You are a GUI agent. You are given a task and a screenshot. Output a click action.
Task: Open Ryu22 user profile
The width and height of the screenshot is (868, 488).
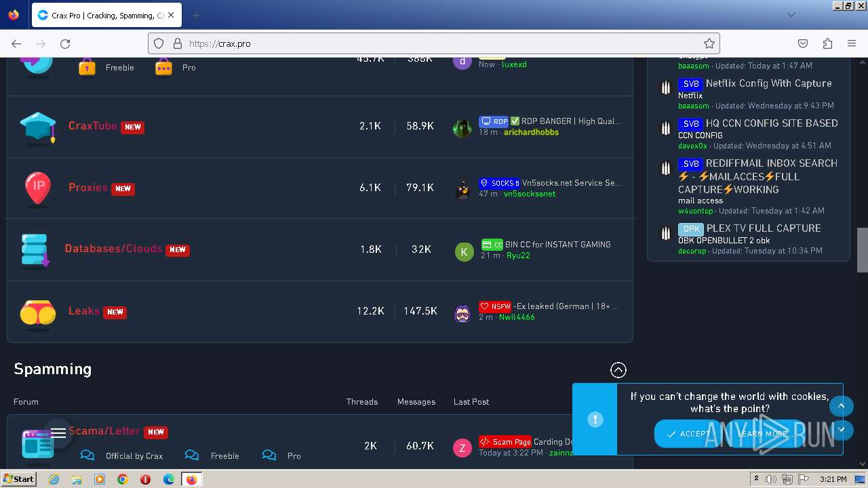pyautogui.click(x=518, y=256)
